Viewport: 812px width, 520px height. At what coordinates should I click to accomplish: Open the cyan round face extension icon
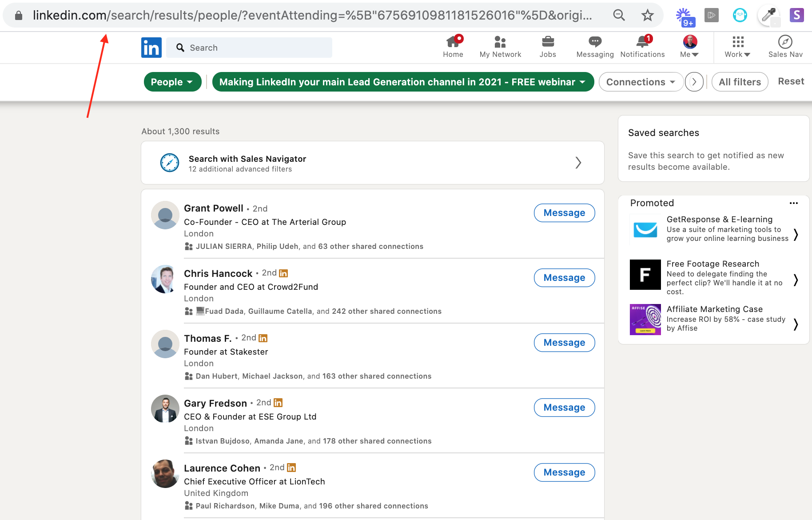[x=740, y=16]
